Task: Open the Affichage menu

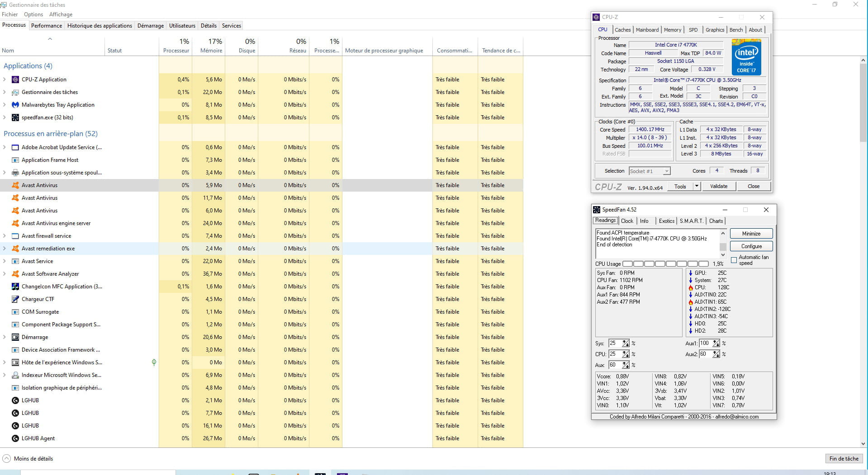Action: click(x=61, y=14)
